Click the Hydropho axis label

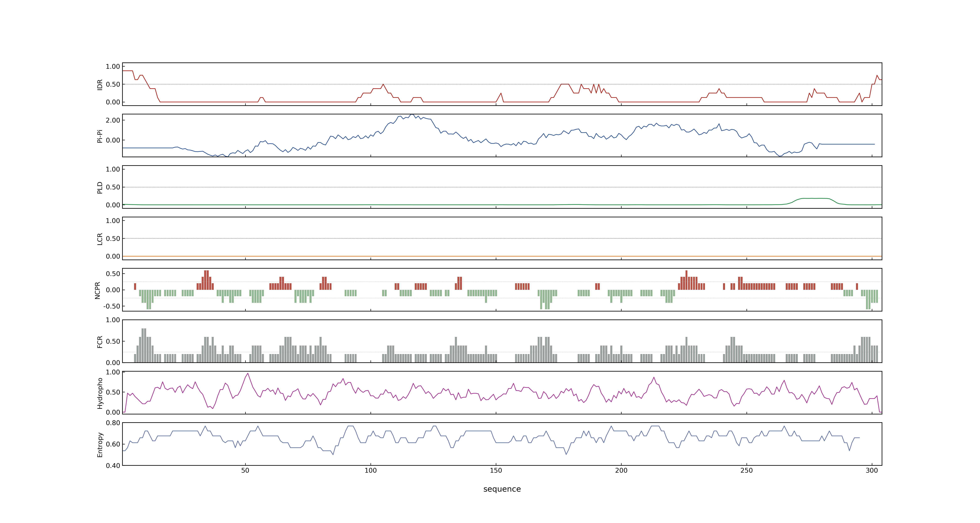coord(100,393)
